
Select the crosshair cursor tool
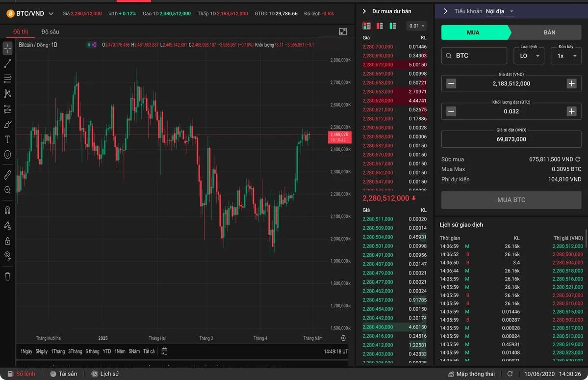(7, 49)
